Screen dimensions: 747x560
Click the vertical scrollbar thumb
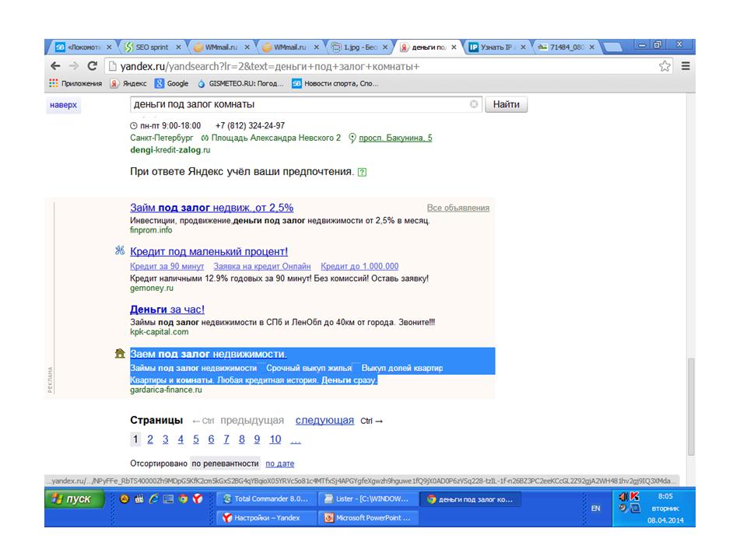tap(691, 407)
